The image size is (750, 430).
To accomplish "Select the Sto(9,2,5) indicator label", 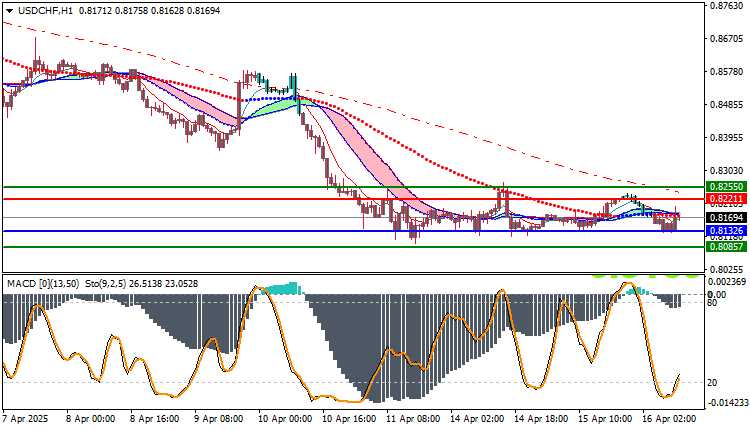I will [106, 284].
